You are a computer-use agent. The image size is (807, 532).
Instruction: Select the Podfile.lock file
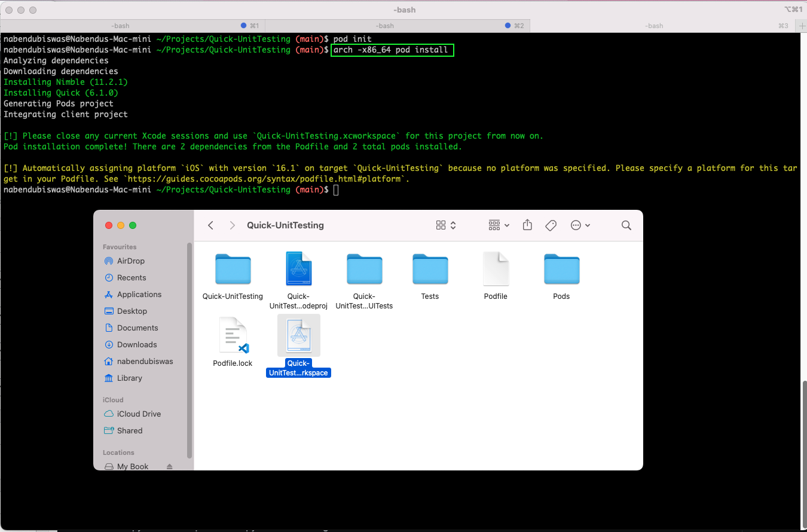(233, 335)
